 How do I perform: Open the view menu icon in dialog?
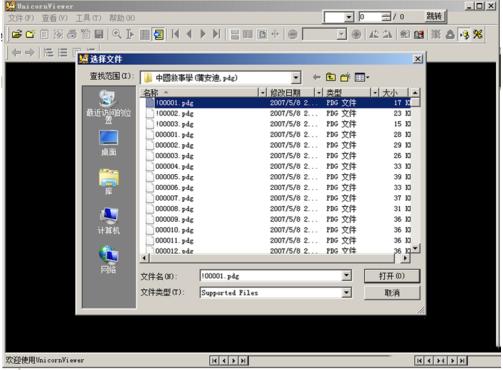362,77
